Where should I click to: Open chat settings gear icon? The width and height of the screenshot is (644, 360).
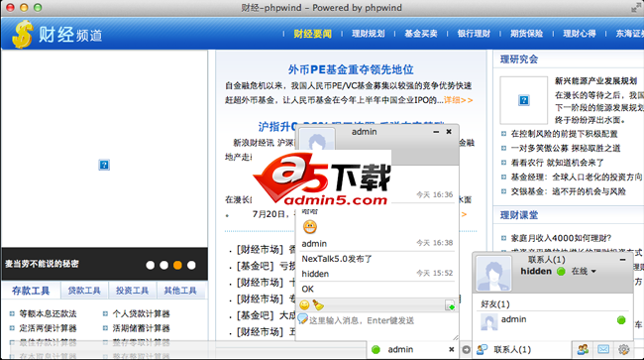(624, 350)
